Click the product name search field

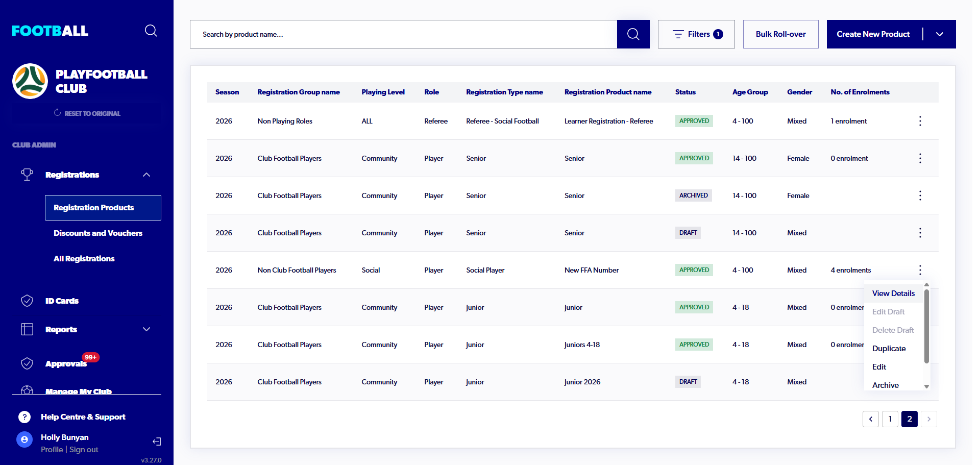click(403, 34)
